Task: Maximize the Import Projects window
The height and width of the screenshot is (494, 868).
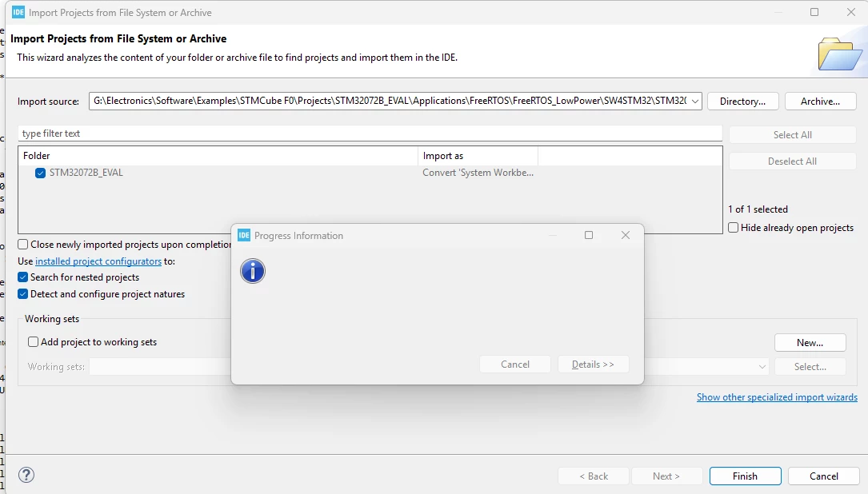Action: [x=814, y=12]
